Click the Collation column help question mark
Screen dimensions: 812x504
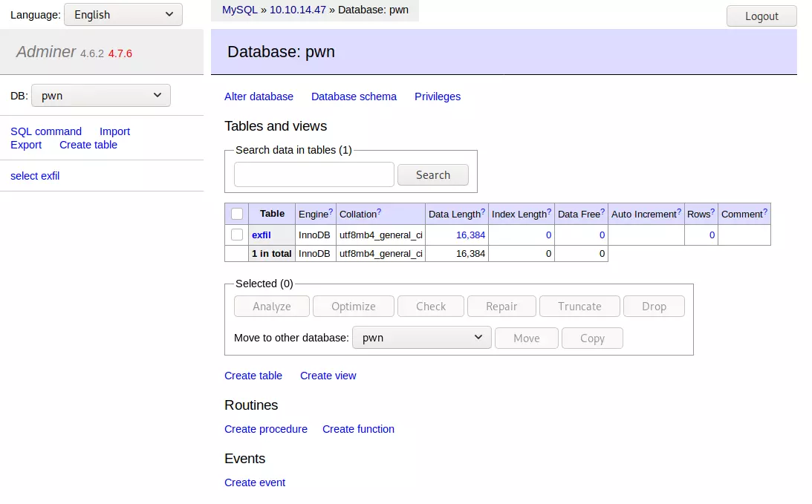379,212
